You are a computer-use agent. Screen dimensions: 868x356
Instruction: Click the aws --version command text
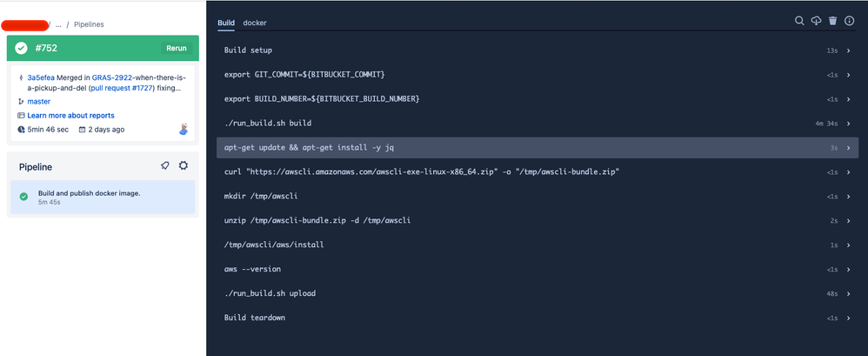pos(252,269)
